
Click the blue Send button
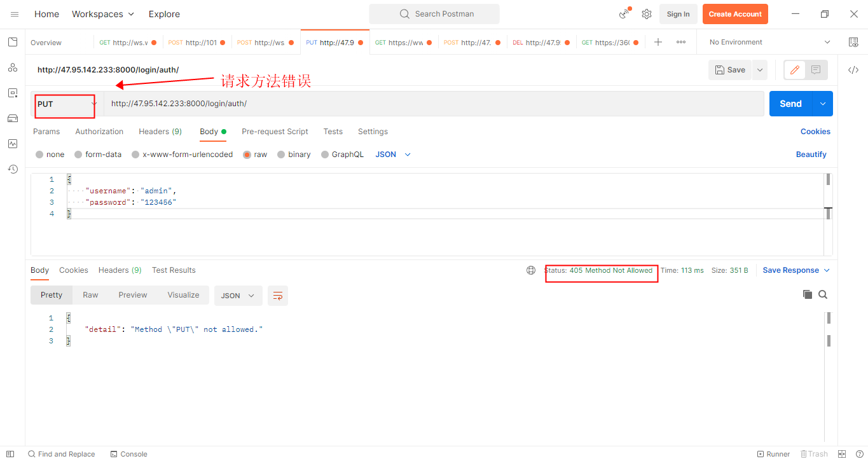791,104
